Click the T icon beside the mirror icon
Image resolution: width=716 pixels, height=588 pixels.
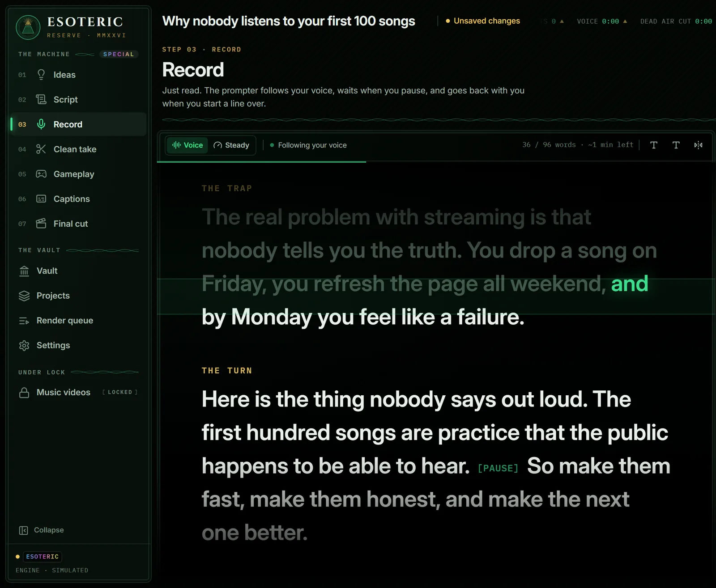tap(676, 145)
